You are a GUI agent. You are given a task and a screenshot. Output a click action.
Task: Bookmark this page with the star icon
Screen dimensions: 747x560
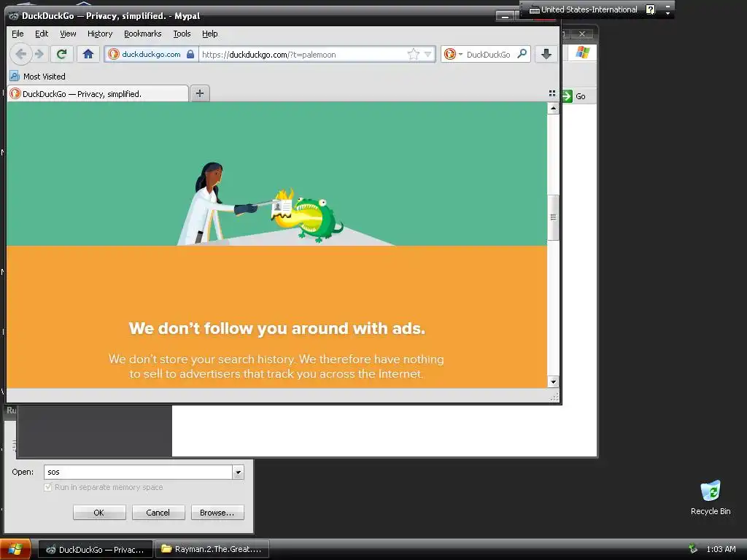click(x=413, y=54)
